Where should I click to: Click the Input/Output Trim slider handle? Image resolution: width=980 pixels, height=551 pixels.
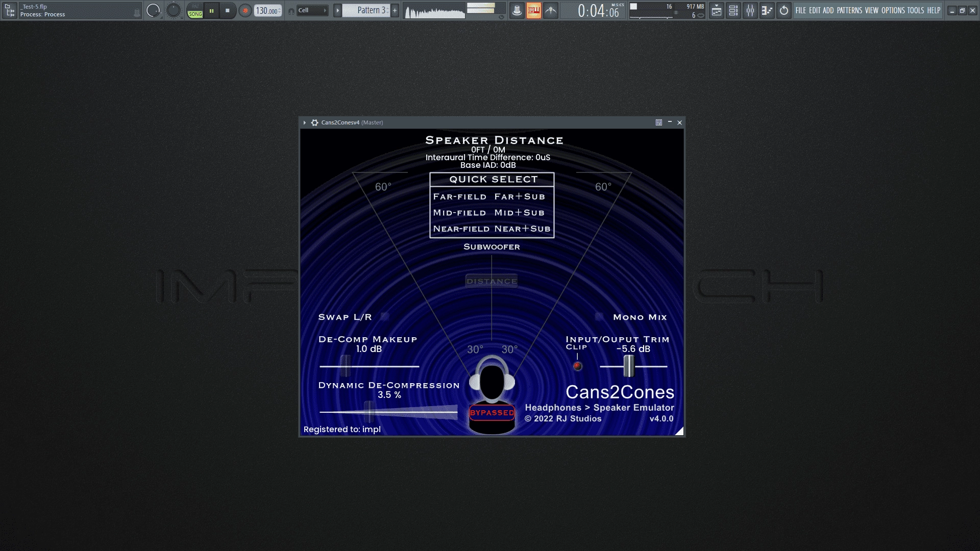click(x=629, y=366)
